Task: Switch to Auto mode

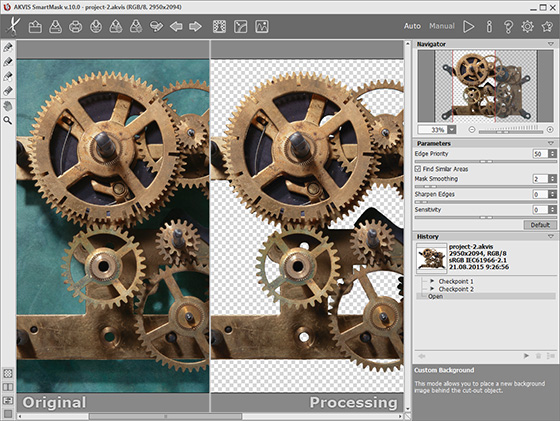Action: click(x=412, y=26)
